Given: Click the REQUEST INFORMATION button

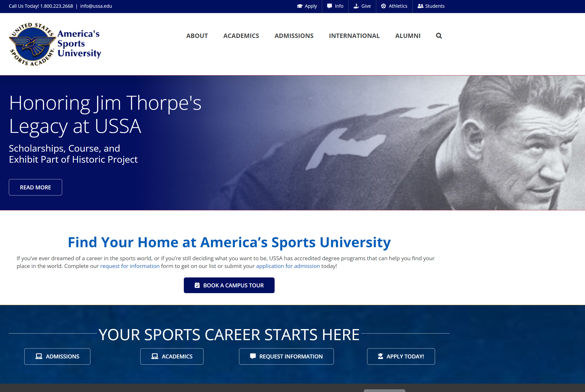Looking at the screenshot, I should click(286, 356).
